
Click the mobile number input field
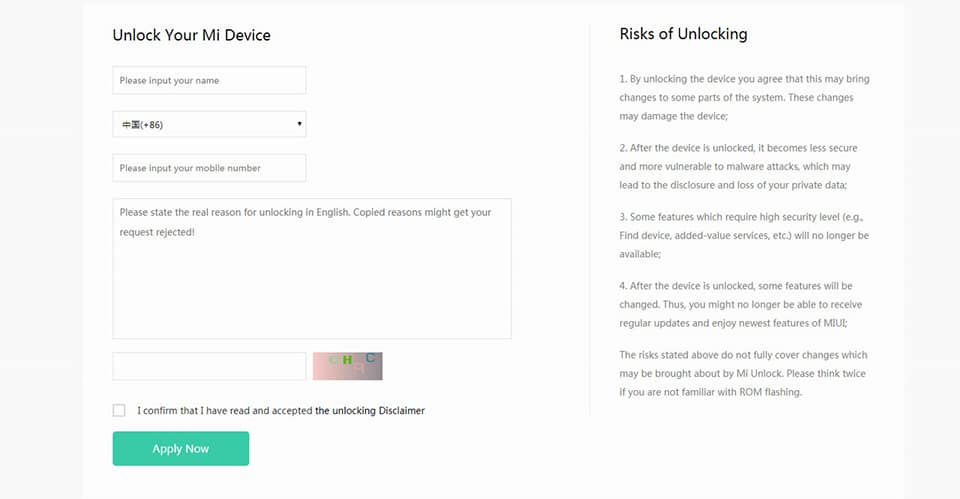point(209,168)
